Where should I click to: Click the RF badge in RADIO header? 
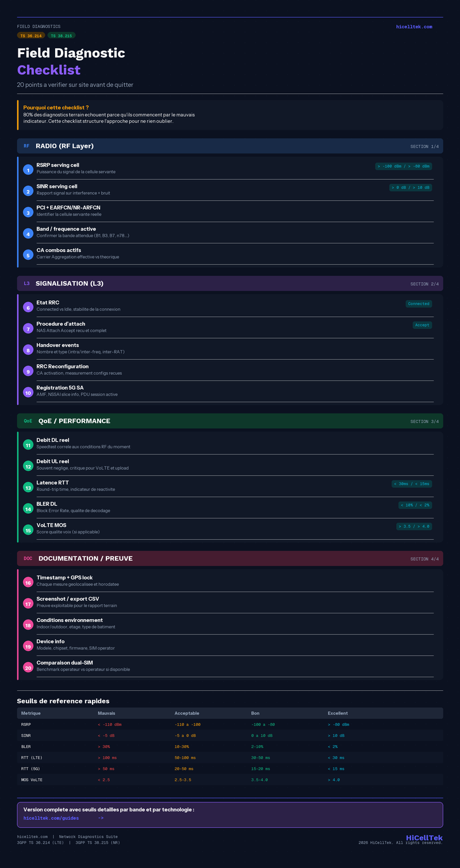pos(26,146)
